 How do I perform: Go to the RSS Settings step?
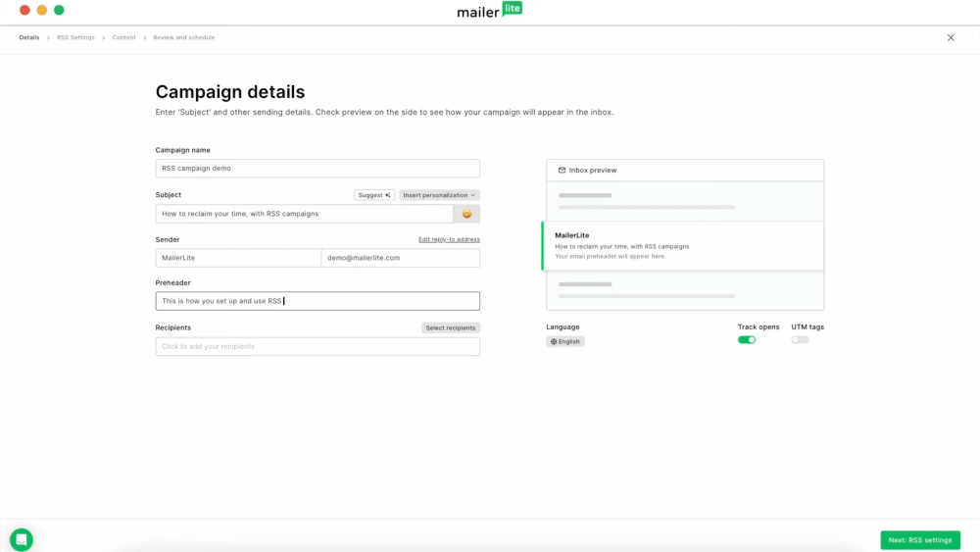coord(75,37)
